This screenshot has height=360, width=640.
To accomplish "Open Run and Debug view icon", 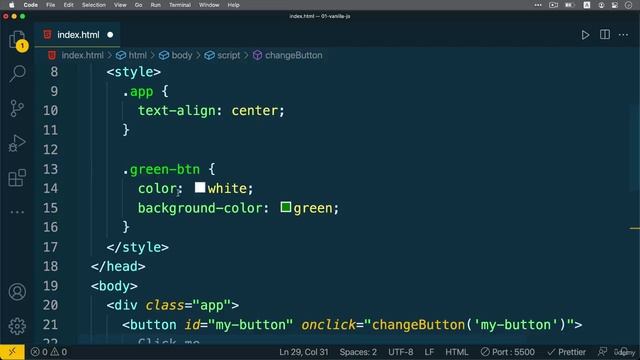I will (x=17, y=143).
